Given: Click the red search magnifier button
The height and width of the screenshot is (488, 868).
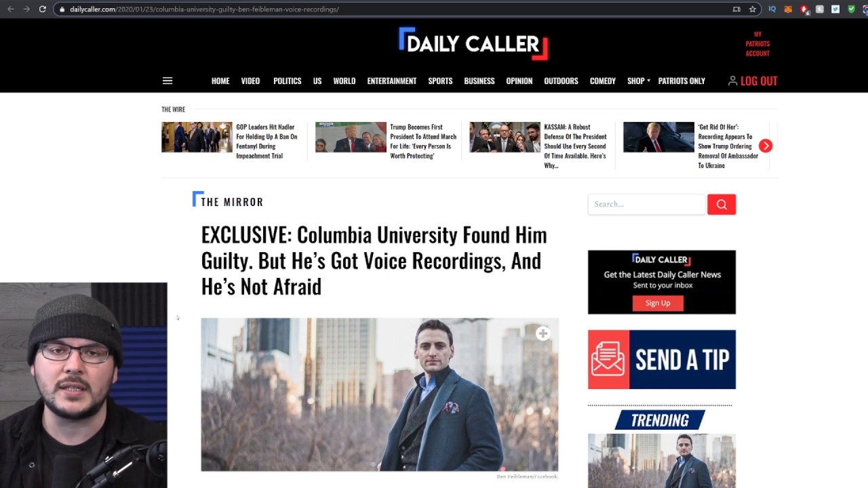Looking at the screenshot, I should (722, 204).
